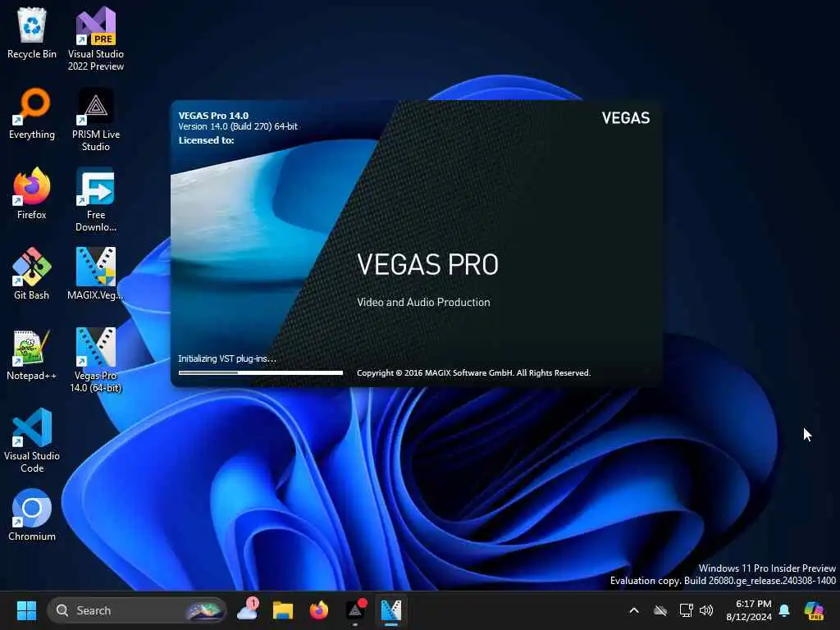840x630 pixels.
Task: Open the Copilot preview taskbar icon
Action: (814, 610)
